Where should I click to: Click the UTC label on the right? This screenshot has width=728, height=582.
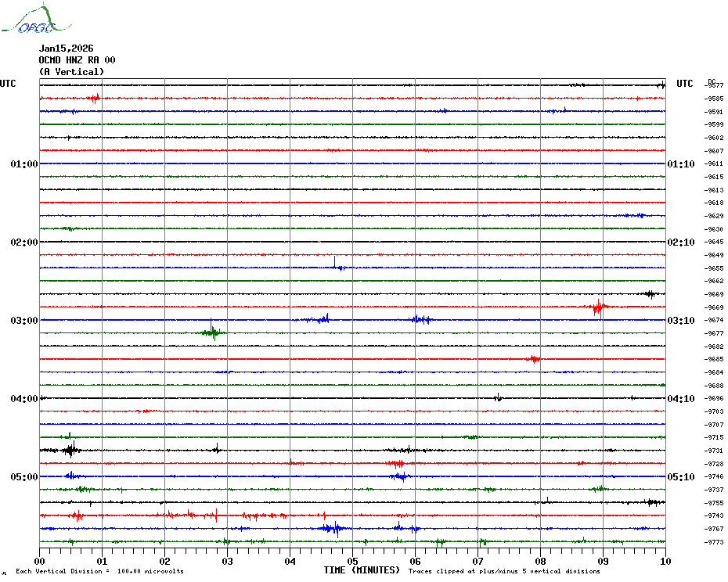tap(684, 84)
